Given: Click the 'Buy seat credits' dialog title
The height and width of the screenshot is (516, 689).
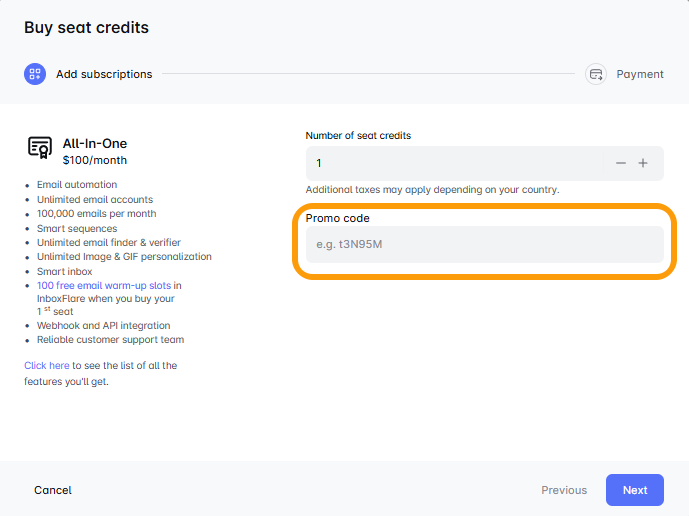Looking at the screenshot, I should pyautogui.click(x=86, y=27).
